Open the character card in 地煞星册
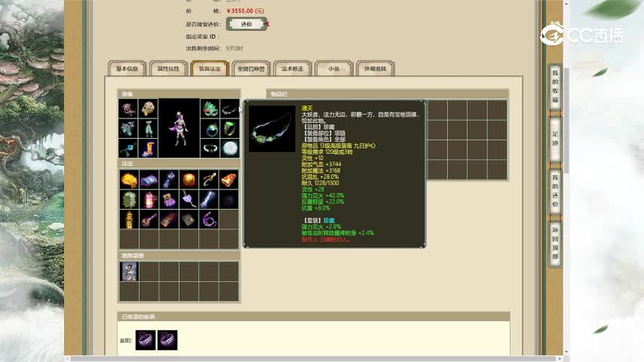 pyautogui.click(x=129, y=271)
